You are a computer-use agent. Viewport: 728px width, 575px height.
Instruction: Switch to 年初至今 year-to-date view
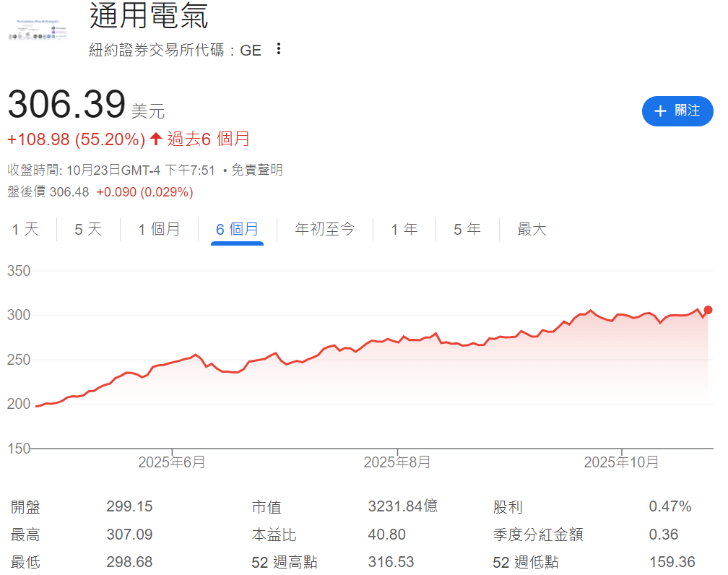click(x=325, y=230)
